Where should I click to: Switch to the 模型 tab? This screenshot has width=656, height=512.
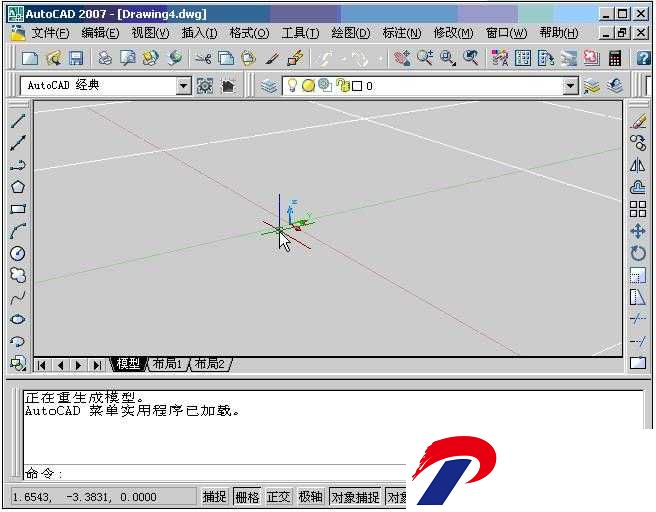128,364
